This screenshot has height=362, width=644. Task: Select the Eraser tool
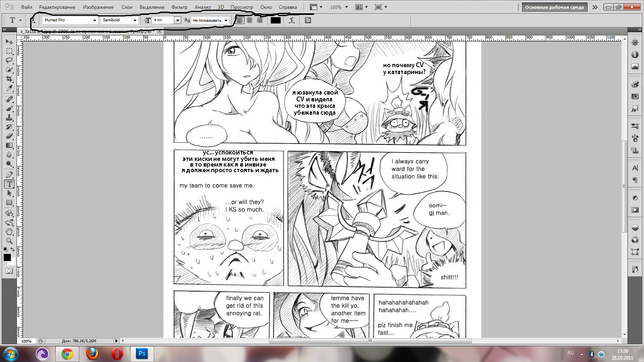click(9, 136)
